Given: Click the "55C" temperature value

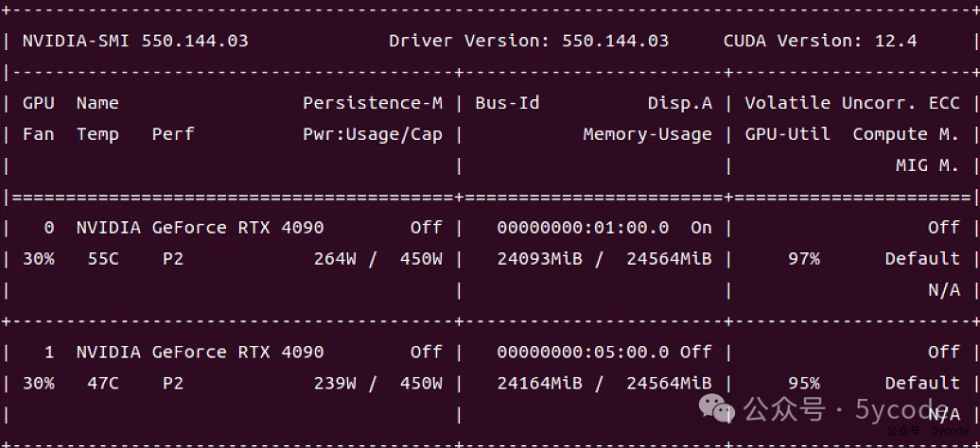Looking at the screenshot, I should (x=103, y=259).
